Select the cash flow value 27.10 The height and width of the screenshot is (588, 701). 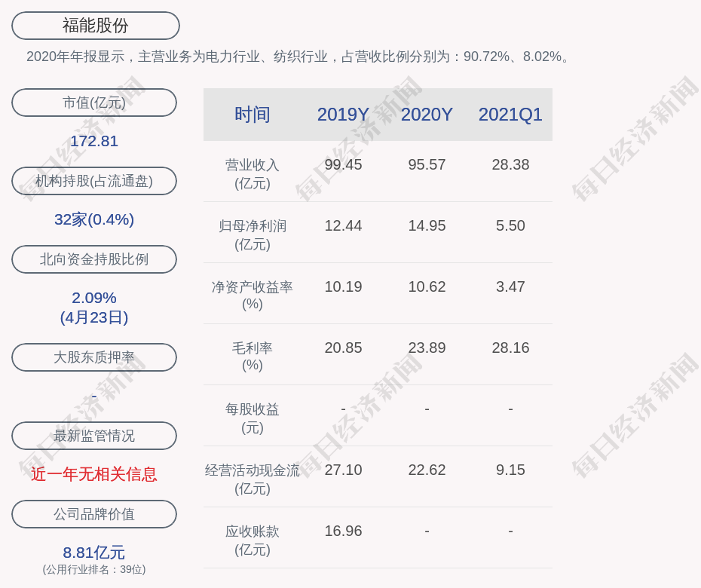[343, 470]
